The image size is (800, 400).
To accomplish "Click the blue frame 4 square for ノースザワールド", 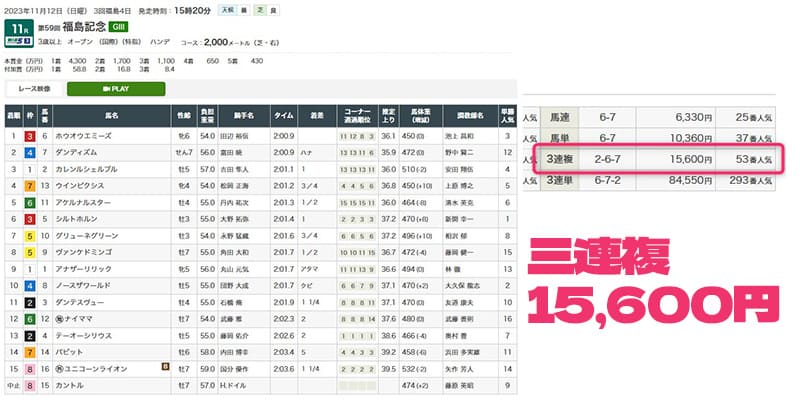I will pyautogui.click(x=29, y=286).
